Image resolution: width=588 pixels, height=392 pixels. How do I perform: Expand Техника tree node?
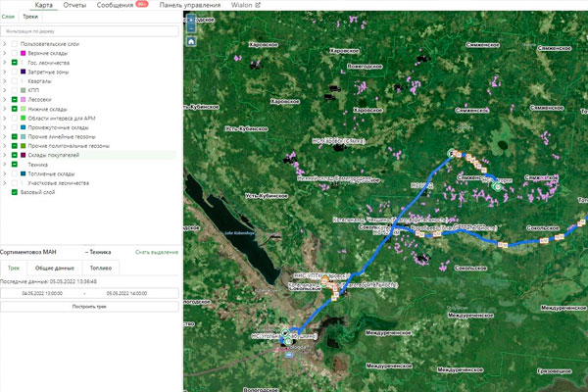click(5, 165)
